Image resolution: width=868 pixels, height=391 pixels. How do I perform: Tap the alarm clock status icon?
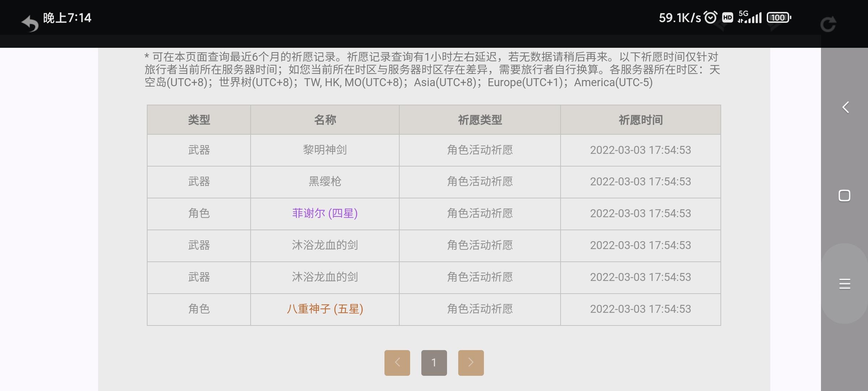point(711,17)
